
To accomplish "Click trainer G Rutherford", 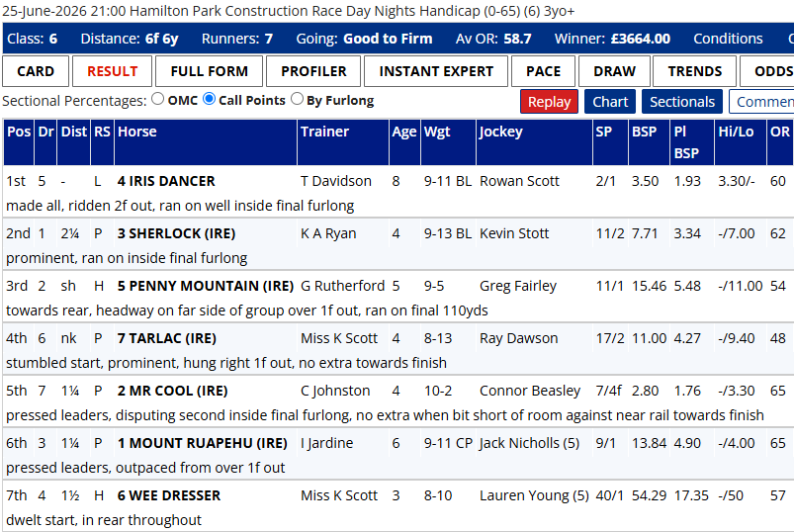I will tap(343, 286).
